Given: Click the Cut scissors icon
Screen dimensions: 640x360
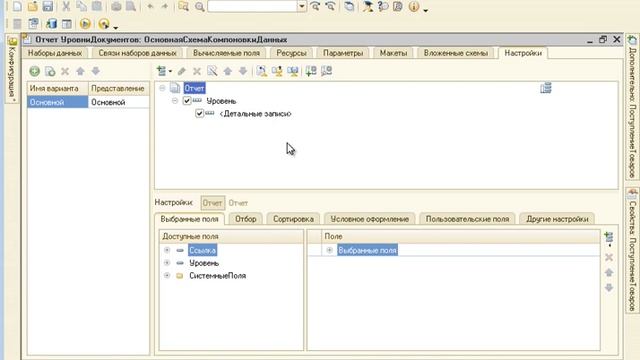Looking at the screenshot, I should tap(66, 6).
